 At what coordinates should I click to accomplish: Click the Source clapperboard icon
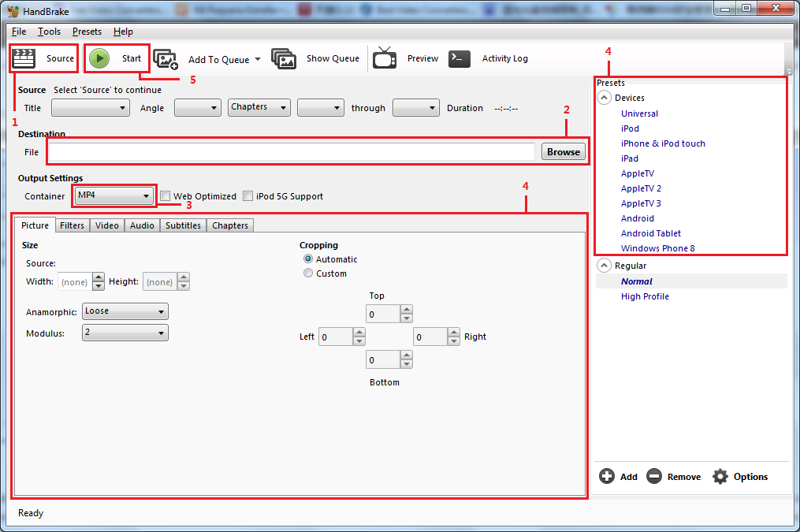[x=25, y=58]
